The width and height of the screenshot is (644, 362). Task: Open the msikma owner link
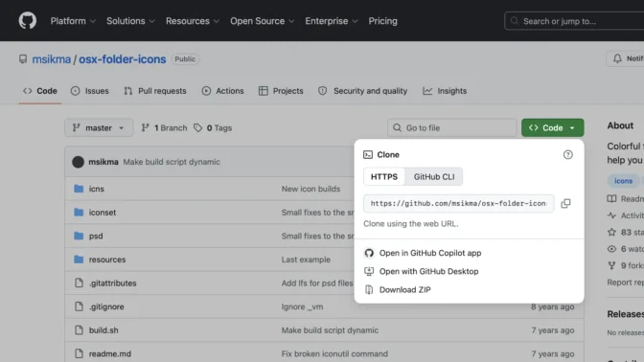point(52,59)
